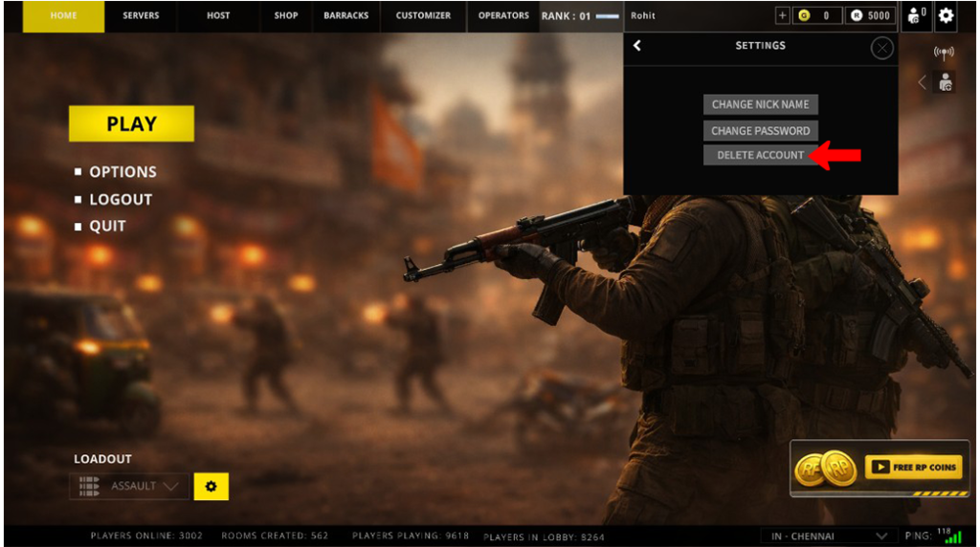Close the Settings panel with X icon
Image resolution: width=980 pixels, height=547 pixels.
[x=881, y=48]
